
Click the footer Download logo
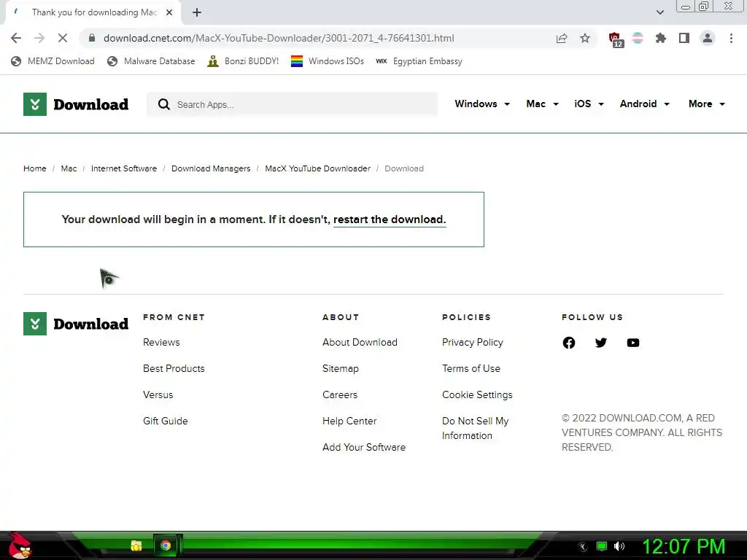point(76,324)
